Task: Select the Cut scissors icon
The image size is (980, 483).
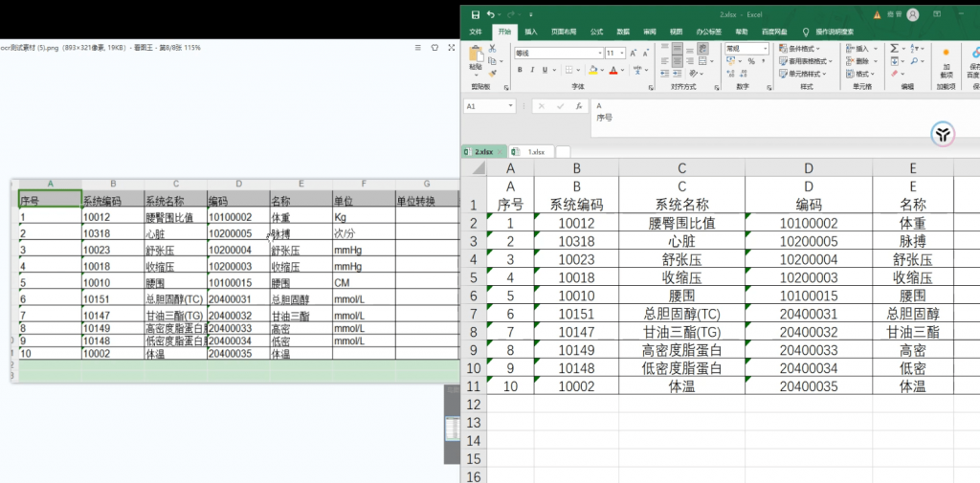Action: point(493,48)
